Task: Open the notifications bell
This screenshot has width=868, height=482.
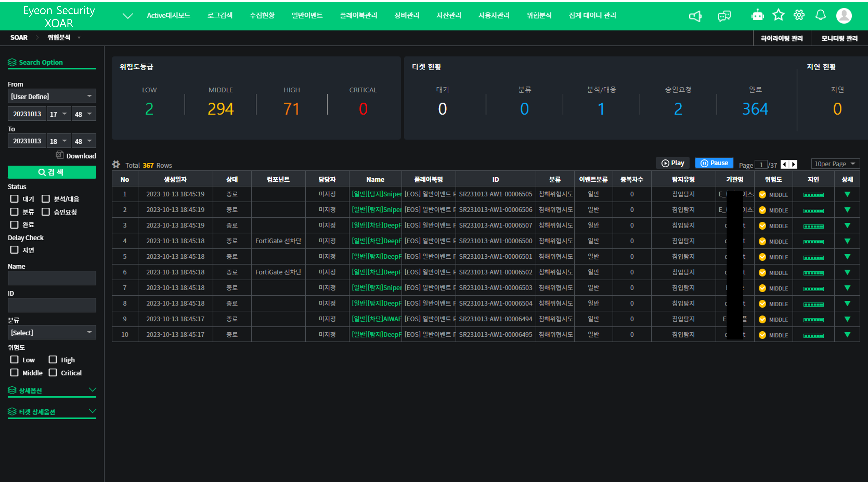Action: coord(820,15)
